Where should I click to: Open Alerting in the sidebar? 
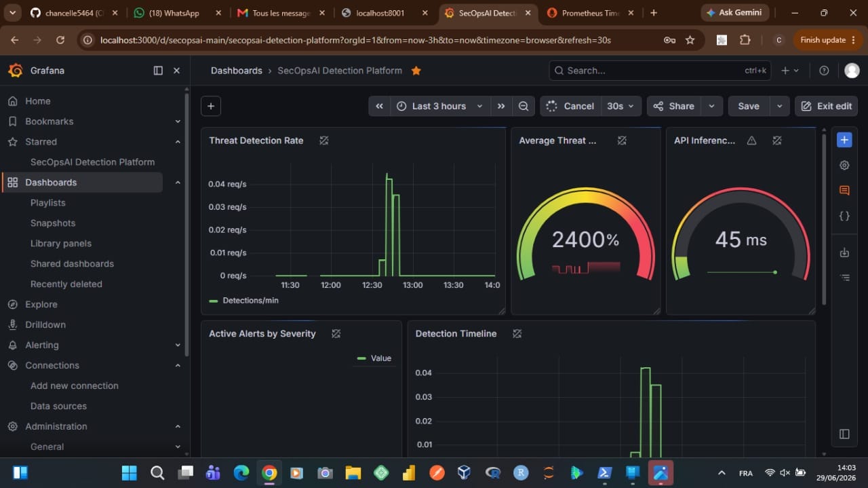[x=42, y=345]
